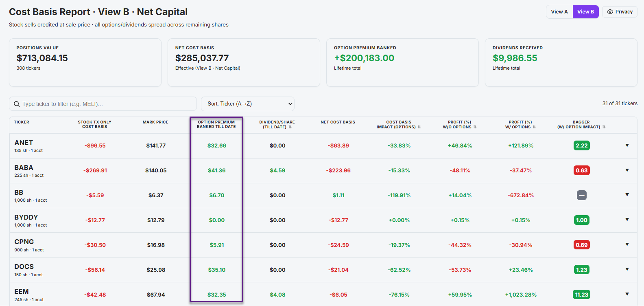Click the Ticker column header
The width and height of the screenshot is (644, 306).
22,122
